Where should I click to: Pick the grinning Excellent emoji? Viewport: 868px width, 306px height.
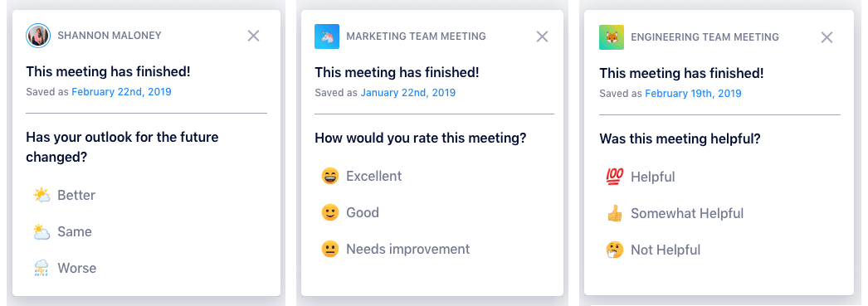330,177
